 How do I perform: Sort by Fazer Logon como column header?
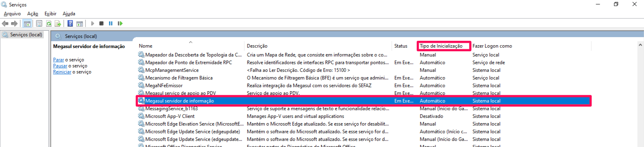pos(492,46)
